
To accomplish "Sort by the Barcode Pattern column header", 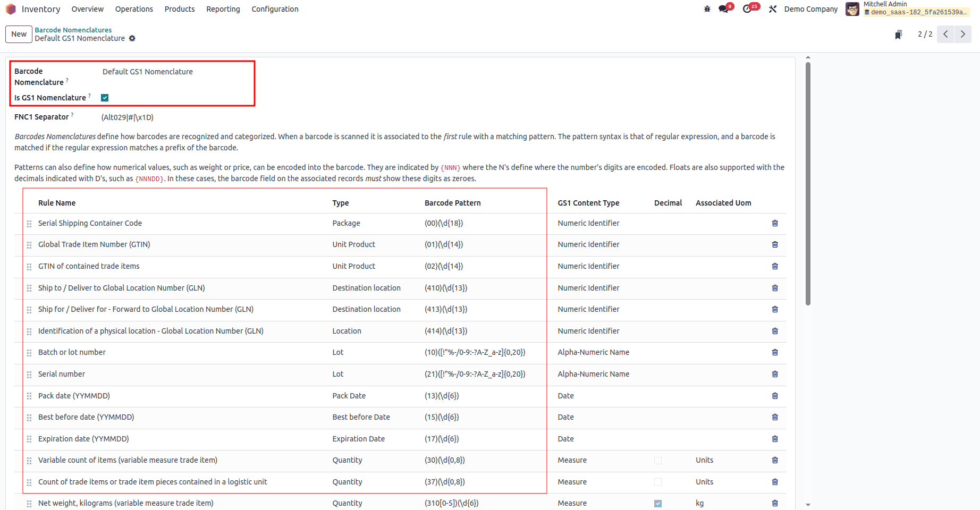I will pos(453,203).
